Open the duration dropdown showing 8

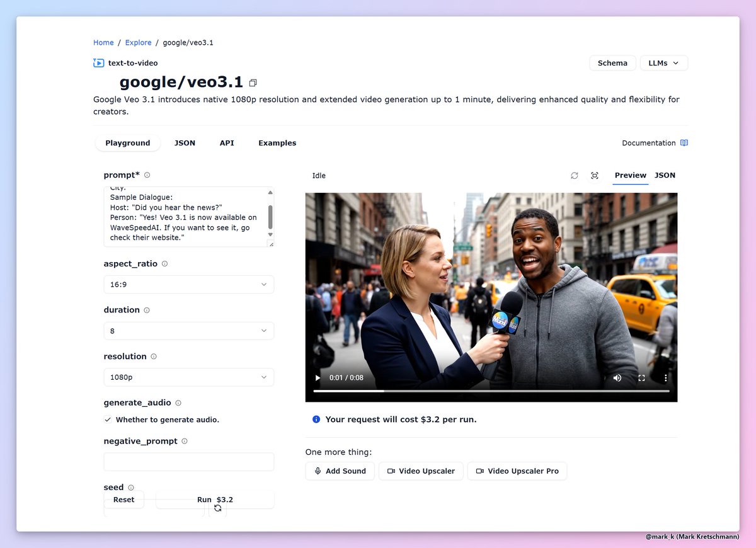189,331
